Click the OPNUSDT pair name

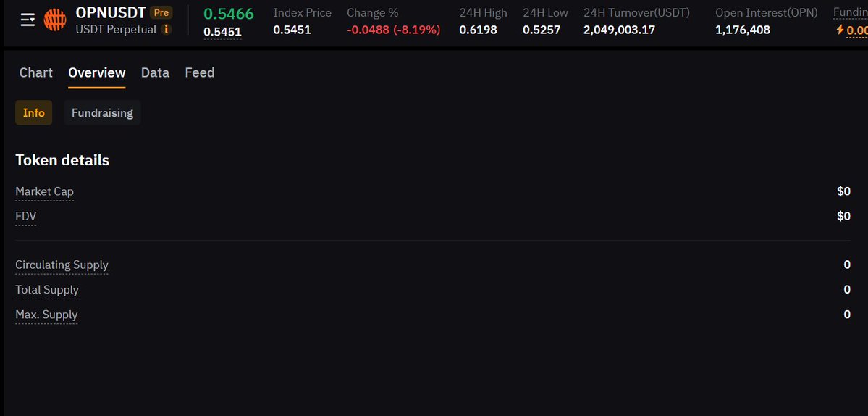click(x=111, y=12)
